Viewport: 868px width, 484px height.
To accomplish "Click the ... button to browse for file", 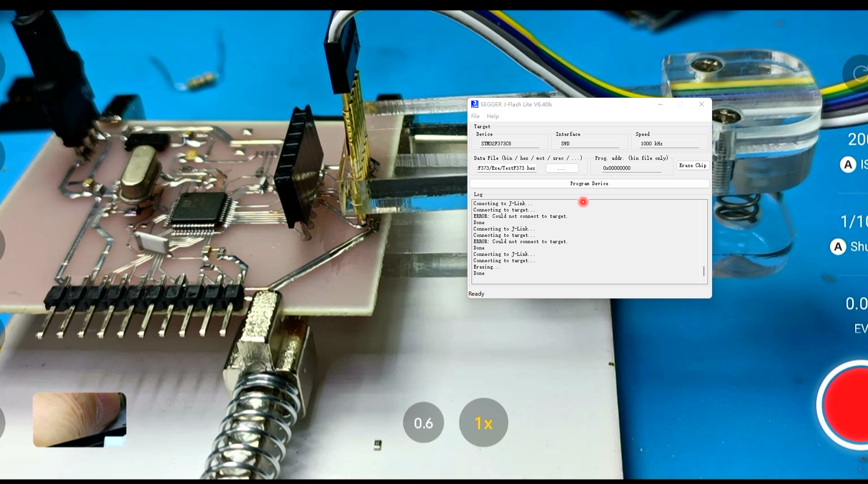I will [561, 168].
